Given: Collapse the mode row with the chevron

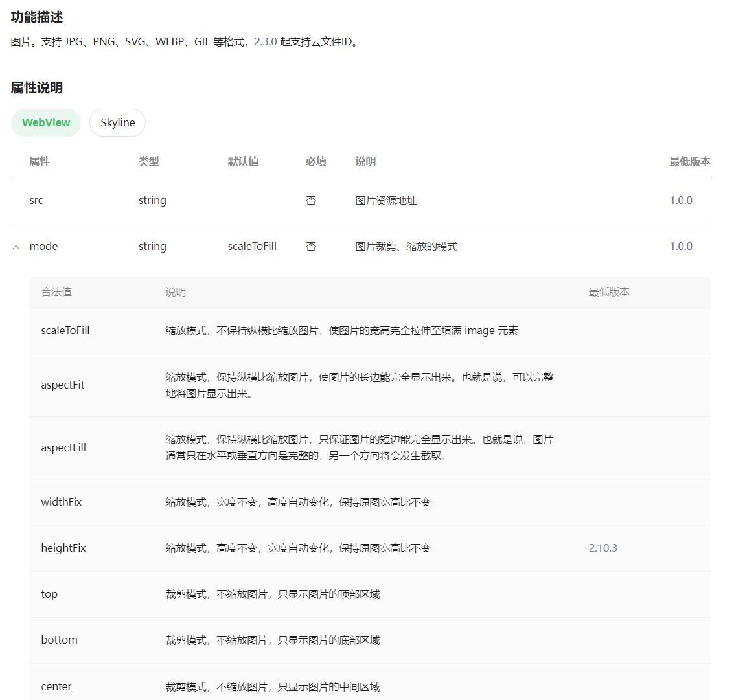Looking at the screenshot, I should tap(16, 247).
